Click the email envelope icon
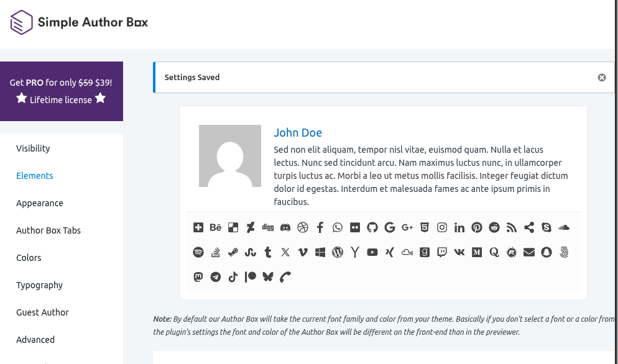Screen dimensions: 618x364 tap(529, 252)
